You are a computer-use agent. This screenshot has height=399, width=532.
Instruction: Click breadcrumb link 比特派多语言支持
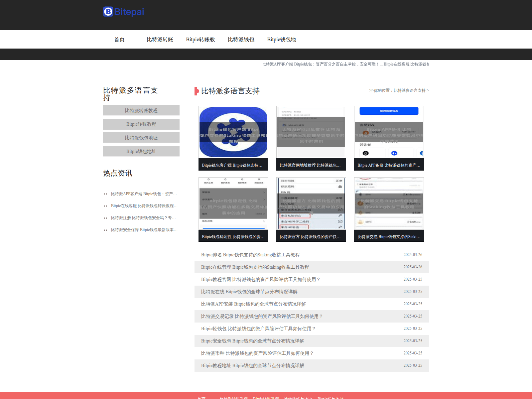(410, 90)
